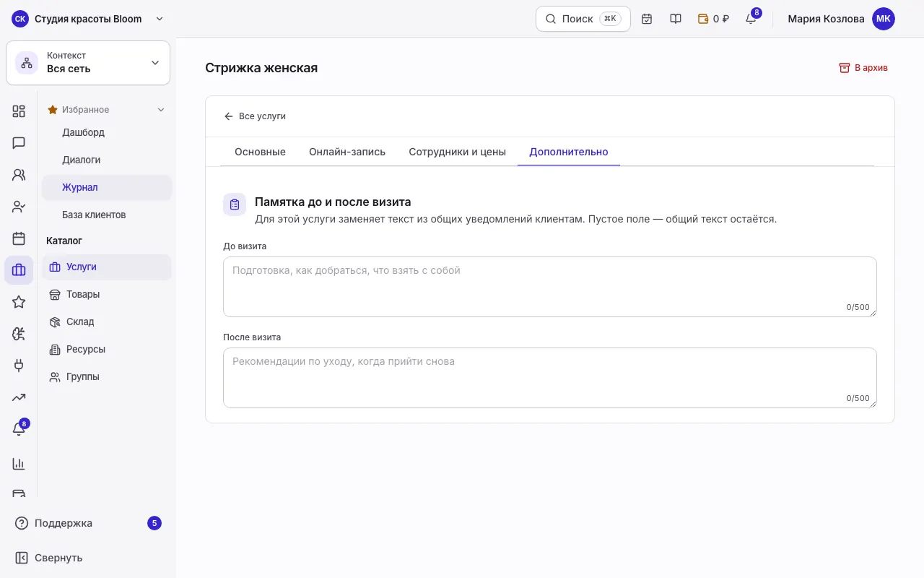The width and height of the screenshot is (924, 578).
Task: Open the star icon in the left rail
Action: [x=19, y=302]
